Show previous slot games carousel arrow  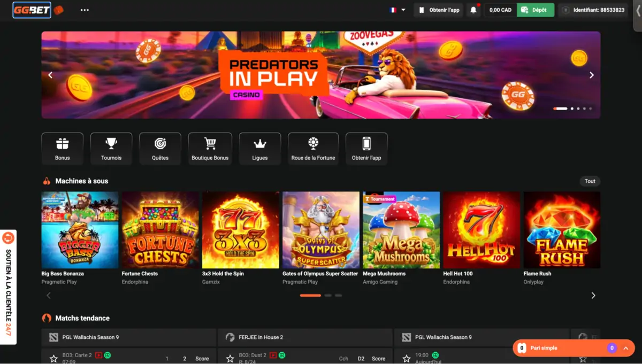[49, 295]
